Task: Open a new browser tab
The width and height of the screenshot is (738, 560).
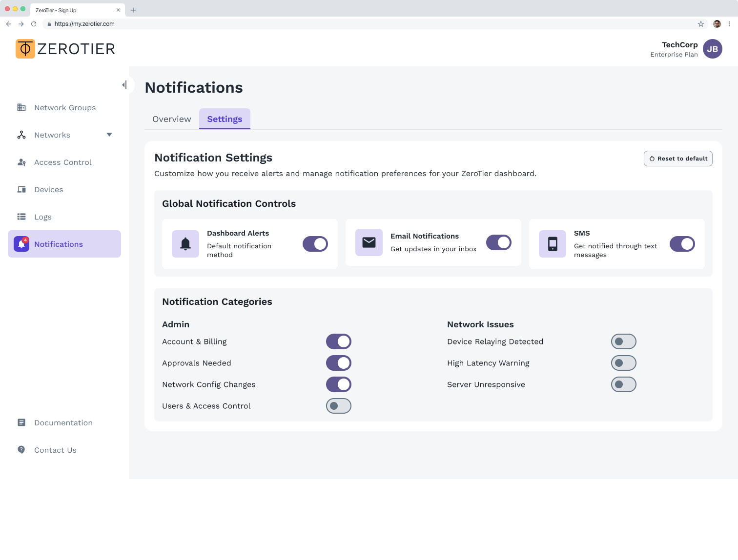Action: click(x=133, y=10)
